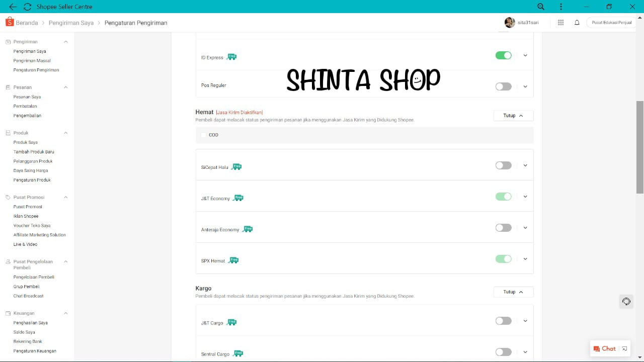
Task: Click the Free truck badge beside SiCepat Halu
Action: [x=236, y=166]
